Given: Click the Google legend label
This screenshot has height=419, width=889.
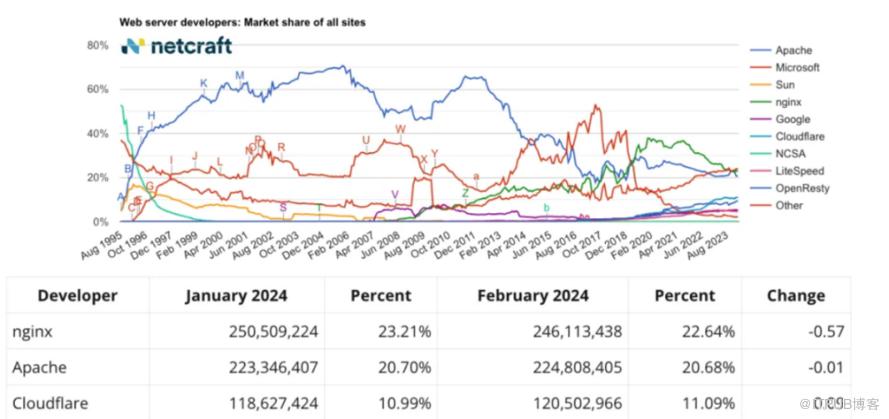Looking at the screenshot, I should [791, 119].
